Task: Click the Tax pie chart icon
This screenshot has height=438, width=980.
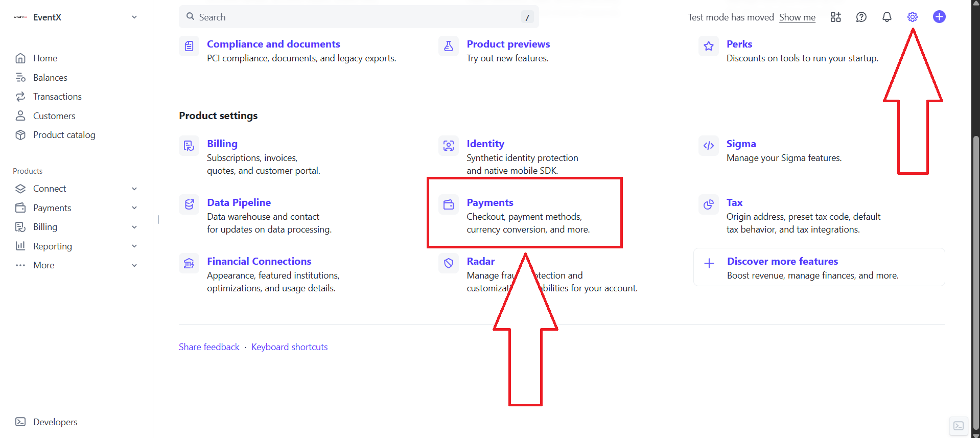Action: coord(709,204)
